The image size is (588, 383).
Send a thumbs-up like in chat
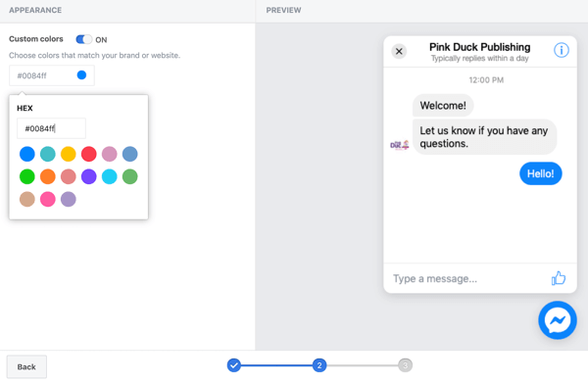(558, 278)
